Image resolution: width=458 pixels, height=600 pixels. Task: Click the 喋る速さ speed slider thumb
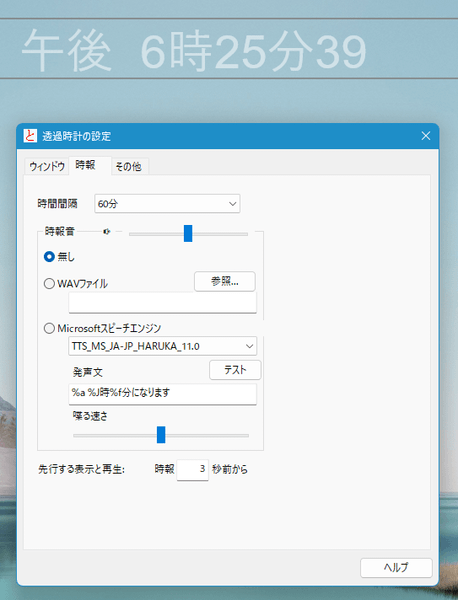(x=161, y=435)
